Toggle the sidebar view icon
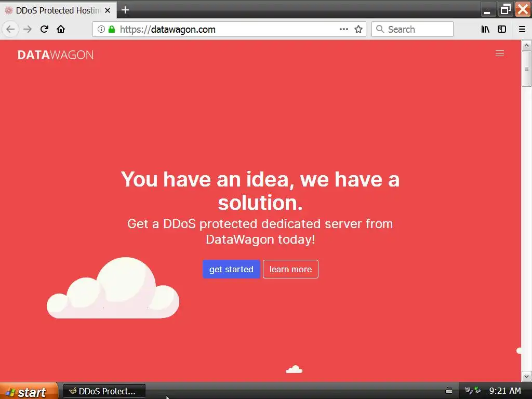 coord(502,29)
